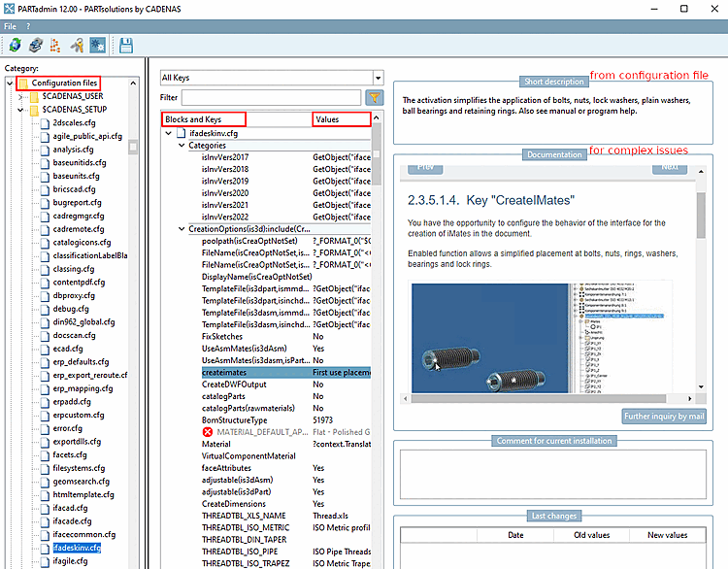Select the THREADTBL_XLS_NAME key
Screen dimensions: 728x569
tap(244, 516)
